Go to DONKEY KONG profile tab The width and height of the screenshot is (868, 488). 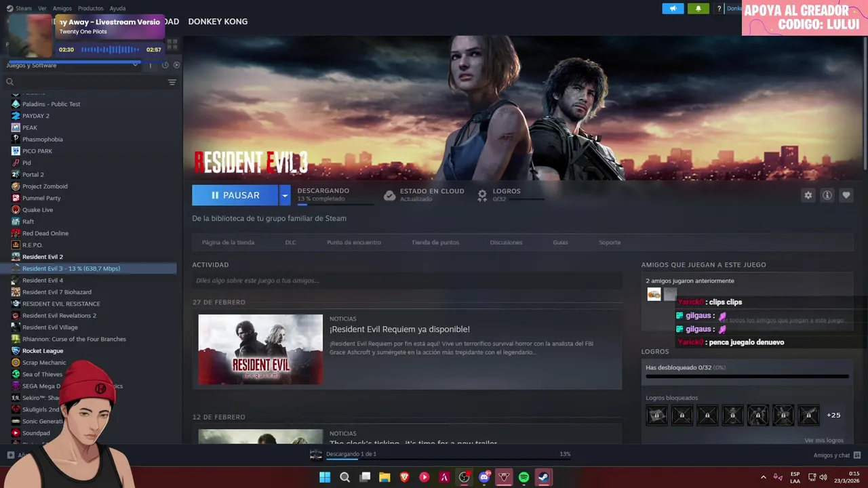(x=218, y=22)
